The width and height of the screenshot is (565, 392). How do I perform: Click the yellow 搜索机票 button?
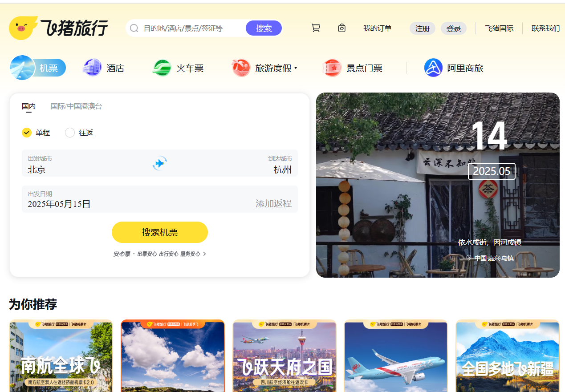[160, 232]
